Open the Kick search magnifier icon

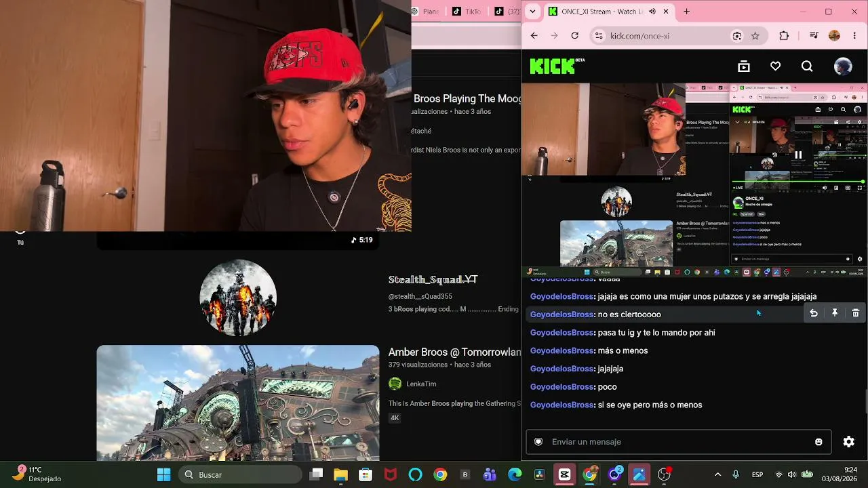[807, 66]
